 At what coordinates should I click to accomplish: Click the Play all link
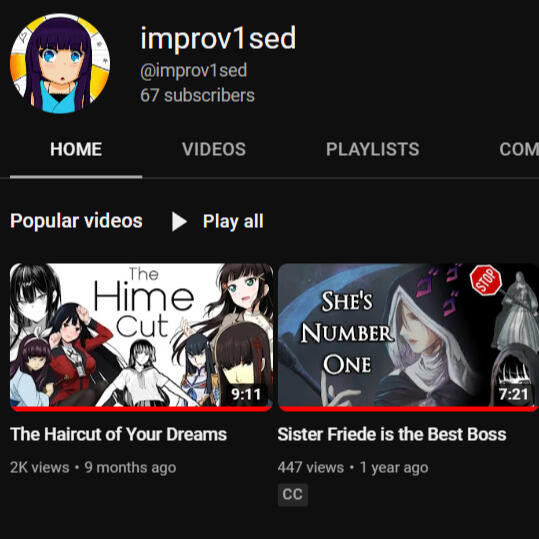[233, 221]
